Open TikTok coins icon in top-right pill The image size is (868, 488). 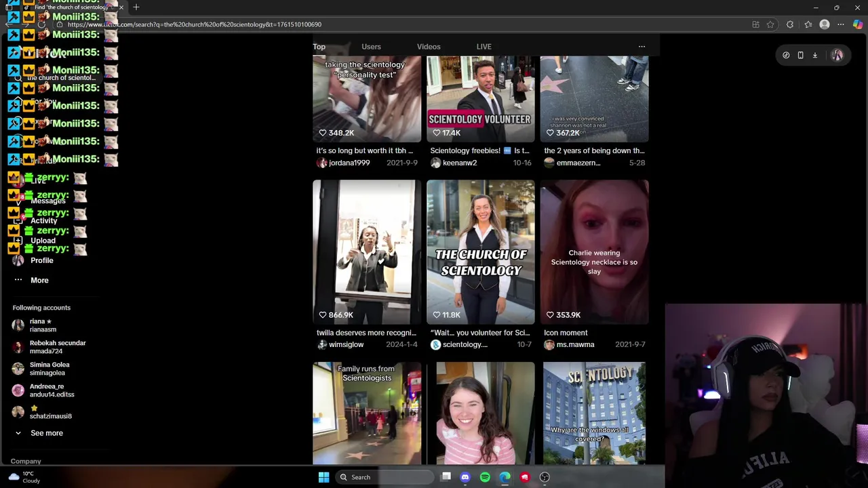(786, 56)
